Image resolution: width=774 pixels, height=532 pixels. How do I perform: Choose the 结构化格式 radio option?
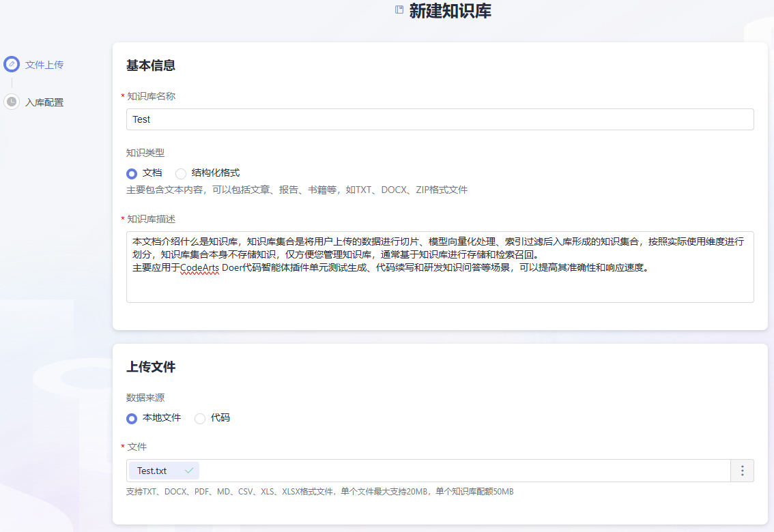pos(181,173)
